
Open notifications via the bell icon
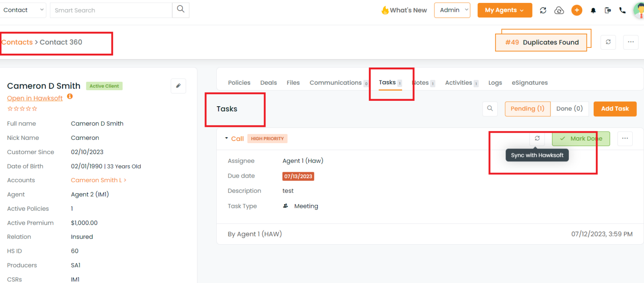click(x=593, y=10)
